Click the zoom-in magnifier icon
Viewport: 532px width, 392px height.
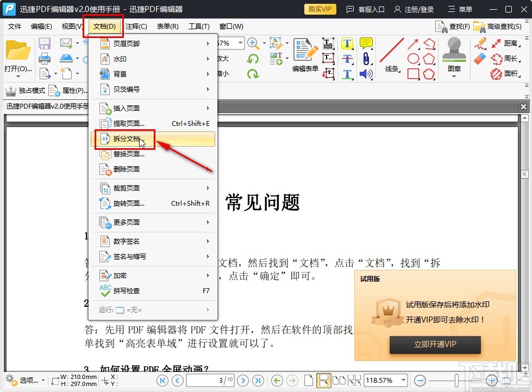[x=253, y=43]
